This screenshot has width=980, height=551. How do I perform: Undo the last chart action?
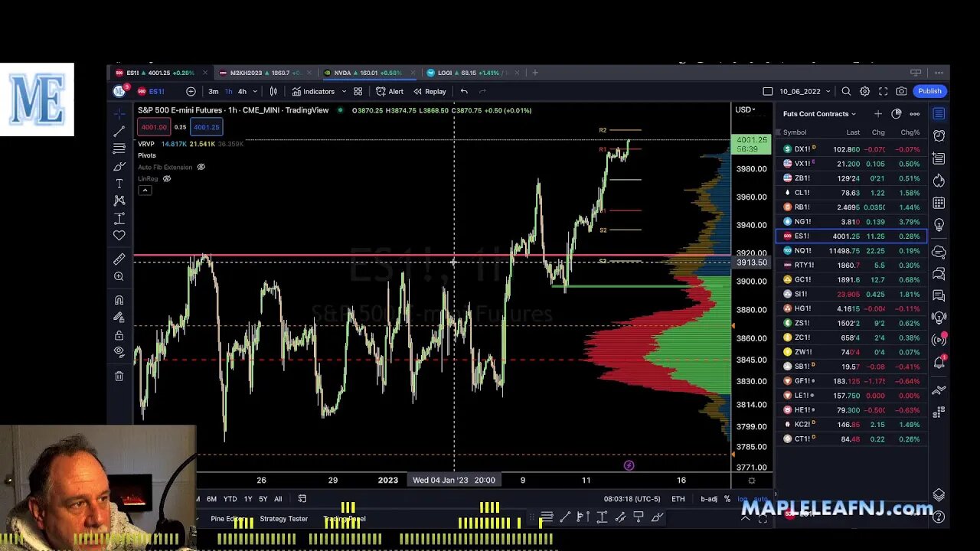464,91
